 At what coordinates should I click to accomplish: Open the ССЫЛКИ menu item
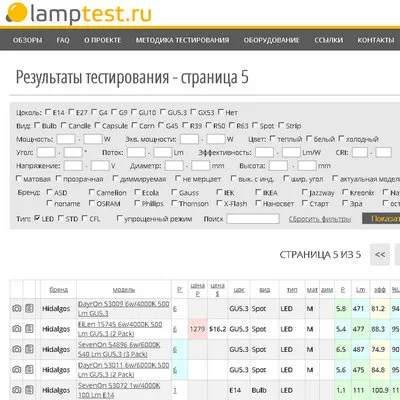328,40
